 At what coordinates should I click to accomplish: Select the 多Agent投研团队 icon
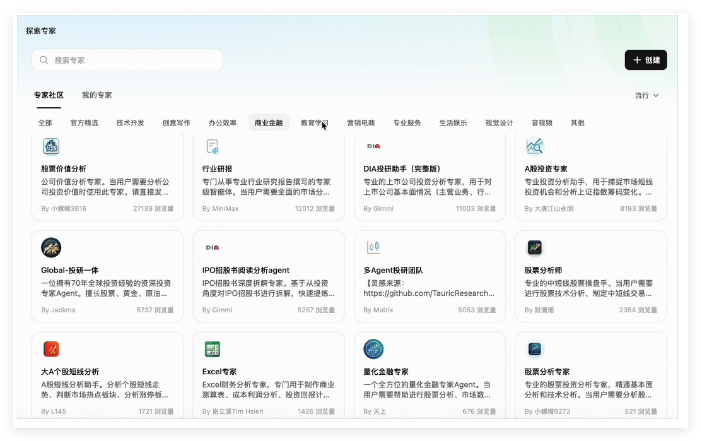pos(373,247)
